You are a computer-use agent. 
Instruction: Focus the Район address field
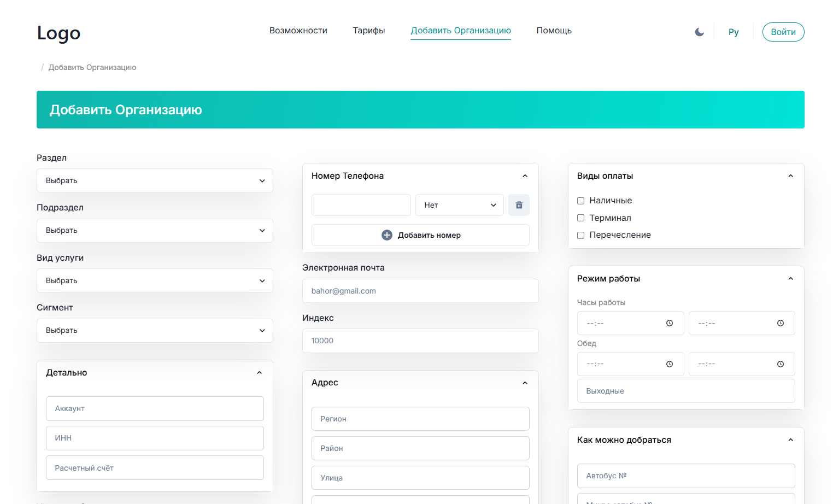(x=420, y=448)
